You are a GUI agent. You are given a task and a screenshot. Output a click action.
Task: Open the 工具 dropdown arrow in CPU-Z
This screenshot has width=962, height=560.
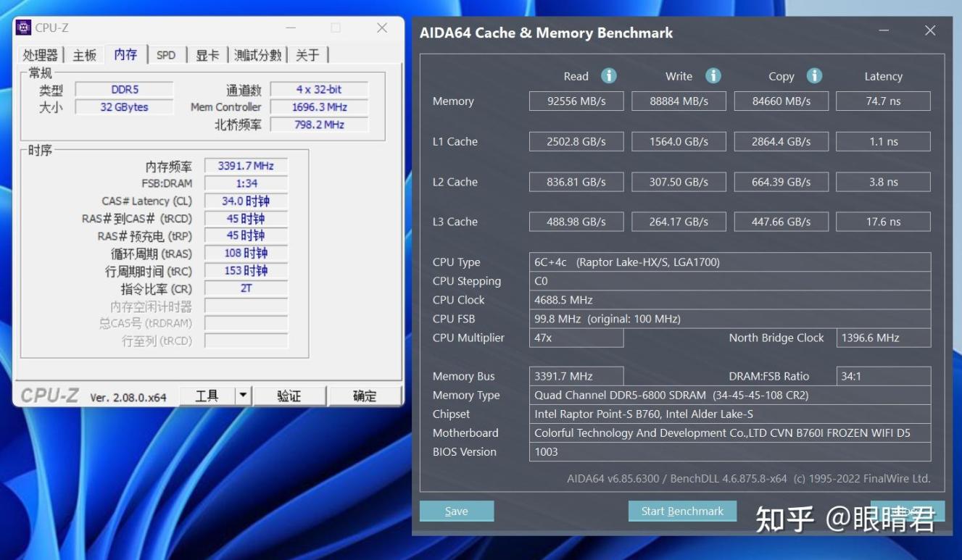point(244,396)
